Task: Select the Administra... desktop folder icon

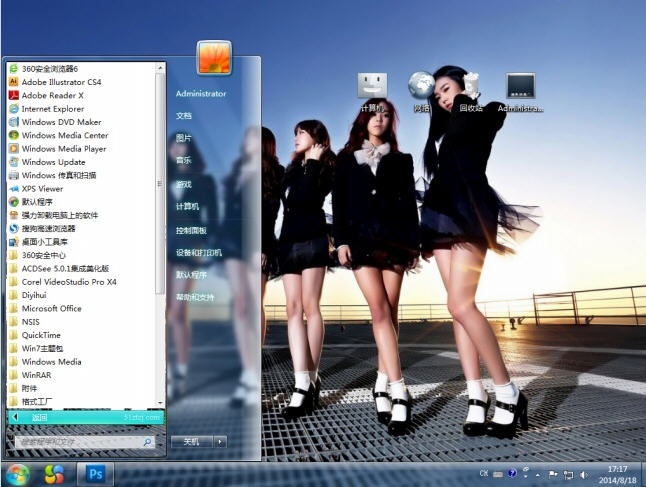Action: pos(520,92)
